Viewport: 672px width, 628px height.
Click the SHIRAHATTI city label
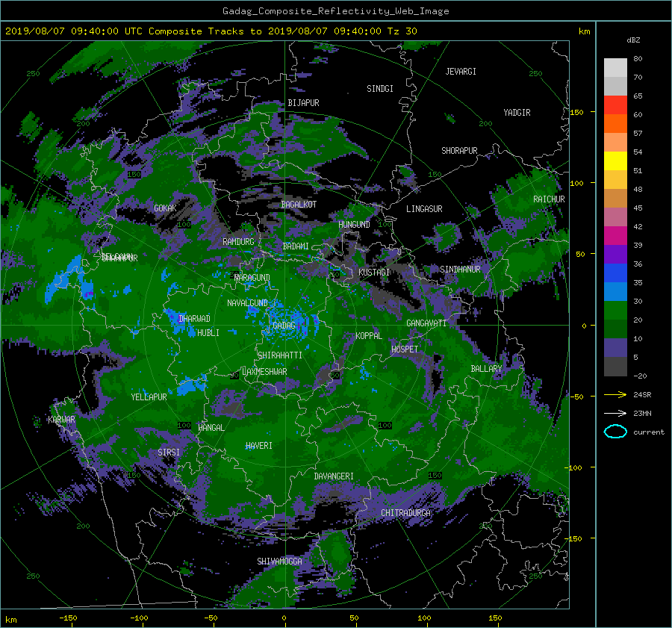pos(280,355)
